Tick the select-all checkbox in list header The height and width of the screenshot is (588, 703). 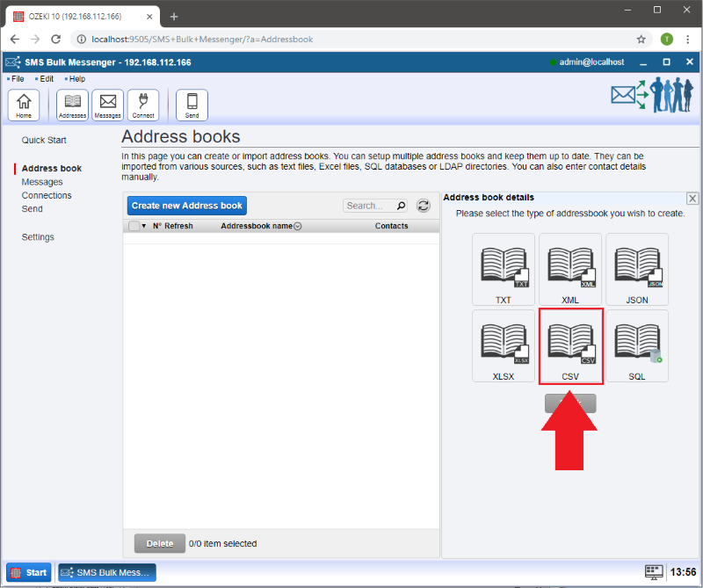coord(134,226)
